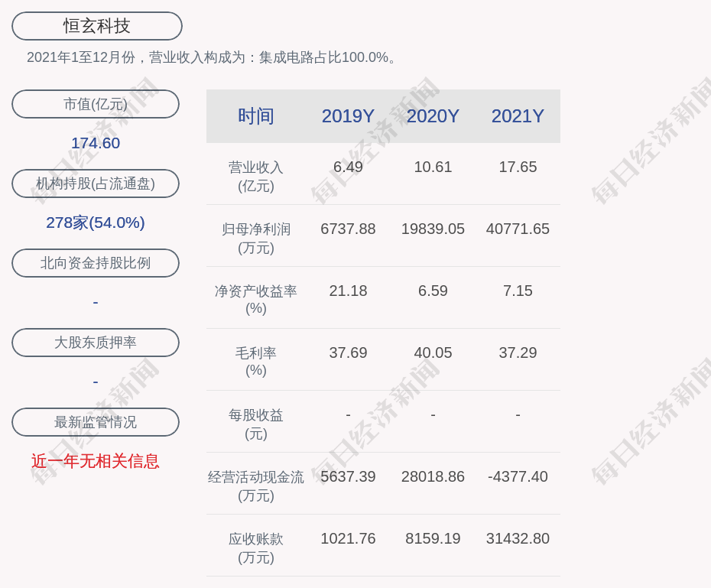Select the 2020Y revenue value 10.61
Image resolution: width=711 pixels, height=588 pixels.
(x=433, y=167)
